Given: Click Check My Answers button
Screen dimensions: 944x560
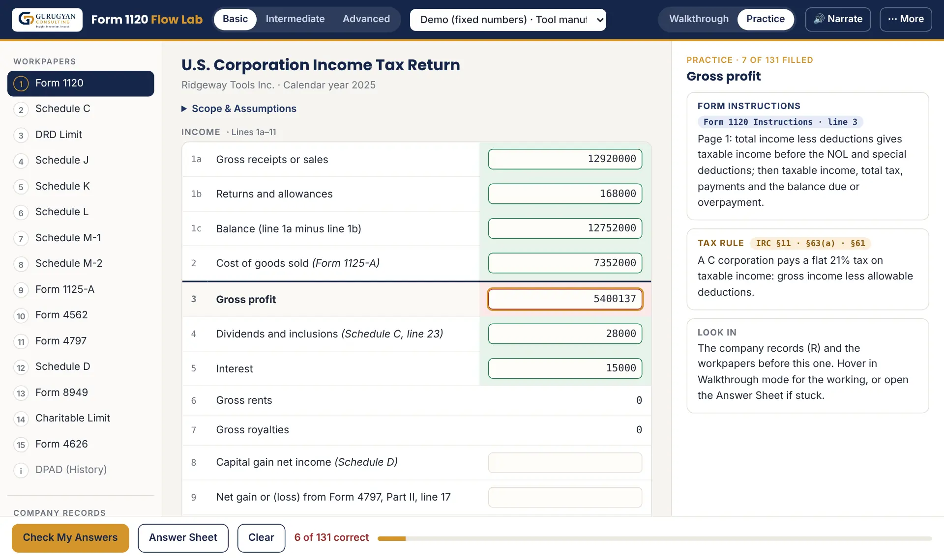Looking at the screenshot, I should (70, 538).
